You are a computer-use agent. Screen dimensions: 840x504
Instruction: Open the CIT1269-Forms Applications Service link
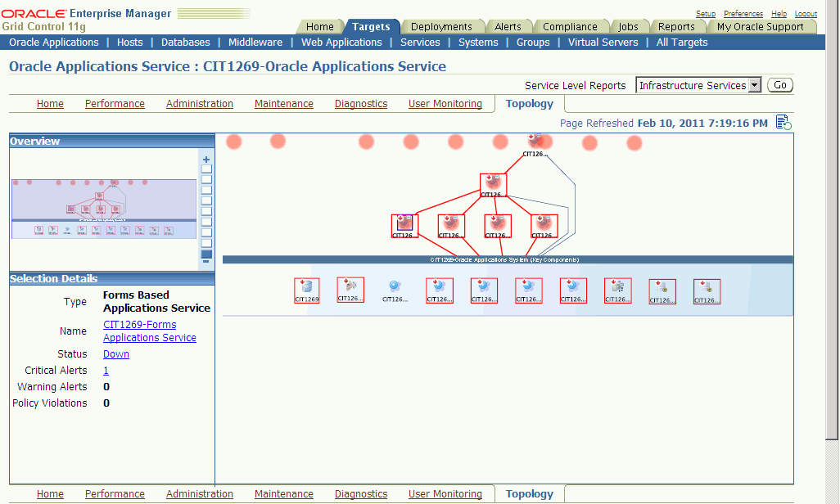tap(150, 331)
